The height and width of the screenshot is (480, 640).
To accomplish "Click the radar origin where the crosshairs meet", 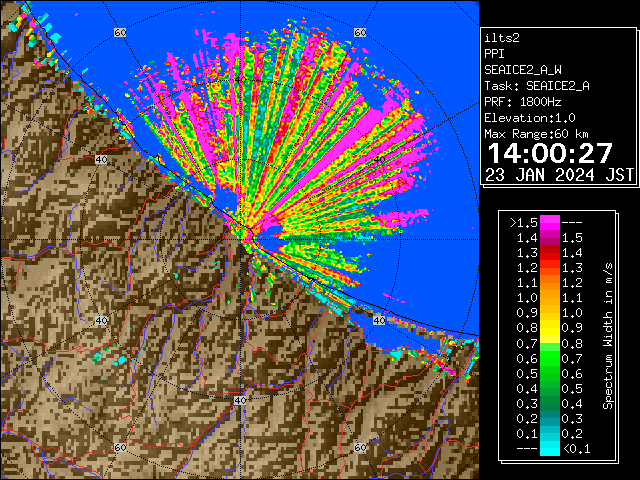I will click(x=240, y=240).
